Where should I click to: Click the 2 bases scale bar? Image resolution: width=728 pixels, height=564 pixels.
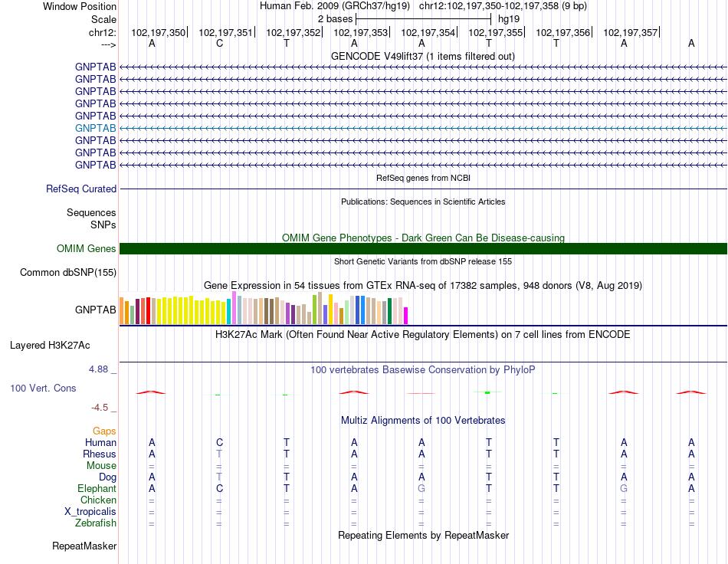pyautogui.click(x=423, y=19)
